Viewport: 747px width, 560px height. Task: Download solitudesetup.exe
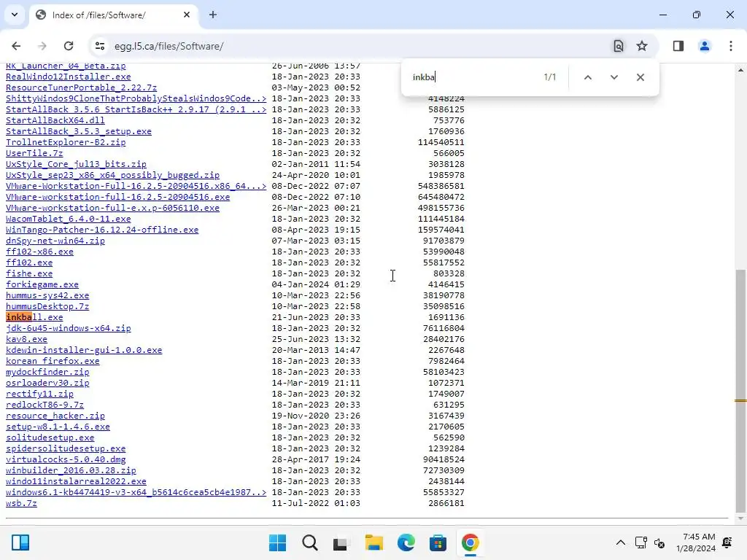pyautogui.click(x=50, y=438)
